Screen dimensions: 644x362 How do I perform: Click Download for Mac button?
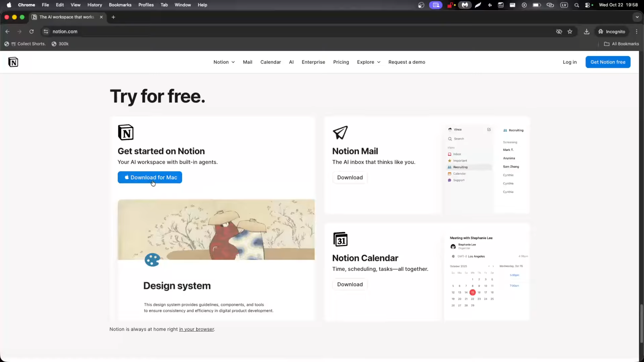coord(150,177)
